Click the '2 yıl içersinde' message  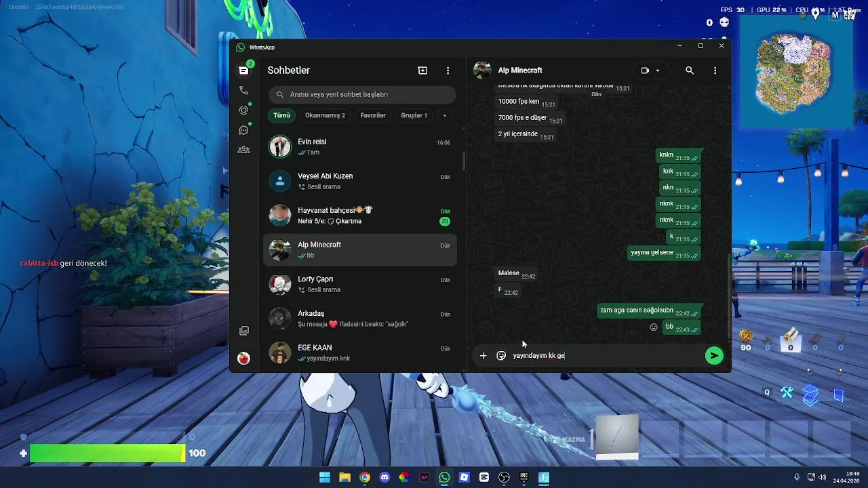(526, 135)
